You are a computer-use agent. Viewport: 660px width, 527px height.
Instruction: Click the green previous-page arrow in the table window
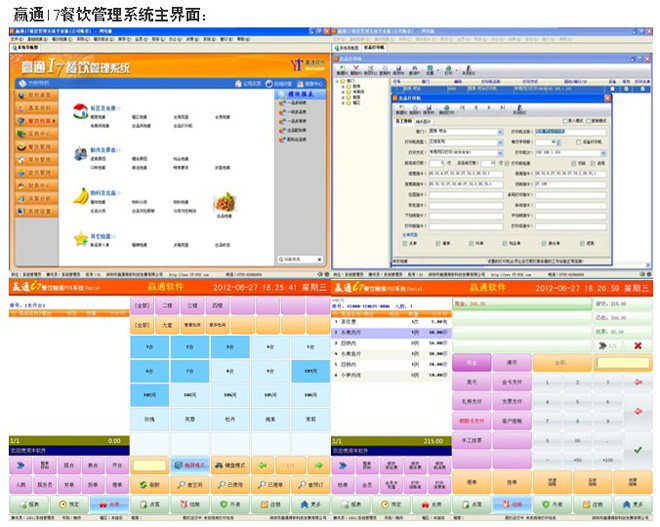click(x=263, y=466)
